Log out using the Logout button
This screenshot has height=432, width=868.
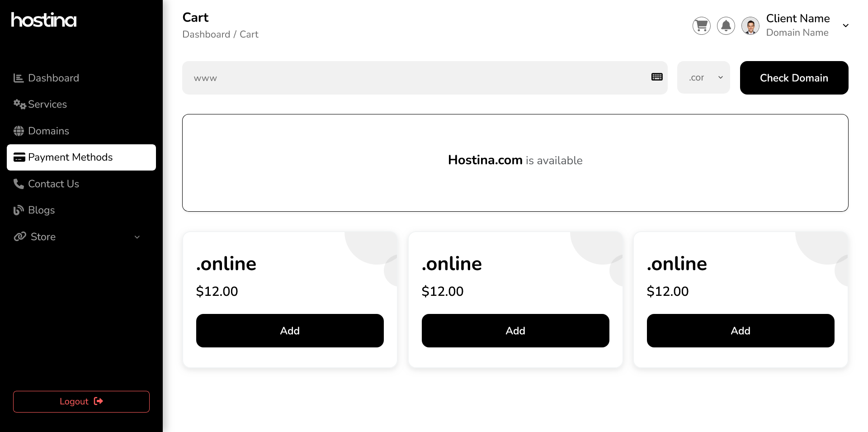click(81, 402)
